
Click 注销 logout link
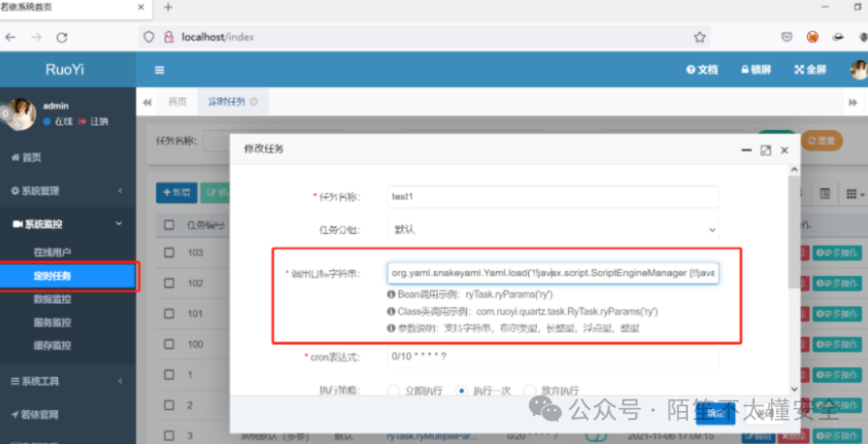93,121
